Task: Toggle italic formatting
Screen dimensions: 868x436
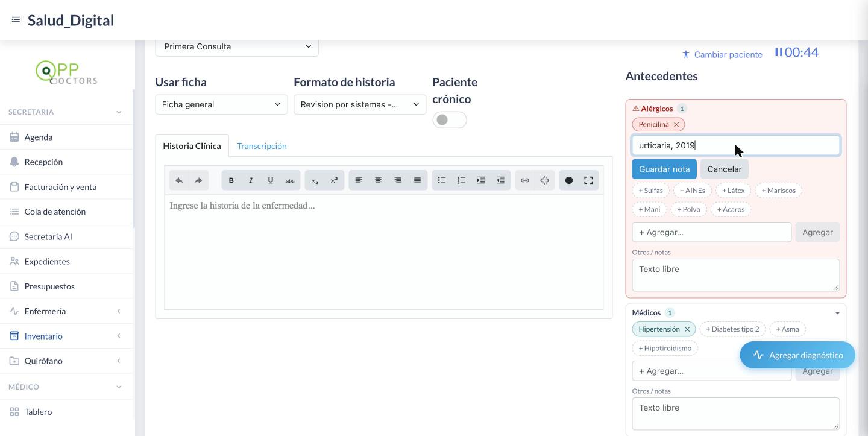Action: [251, 180]
